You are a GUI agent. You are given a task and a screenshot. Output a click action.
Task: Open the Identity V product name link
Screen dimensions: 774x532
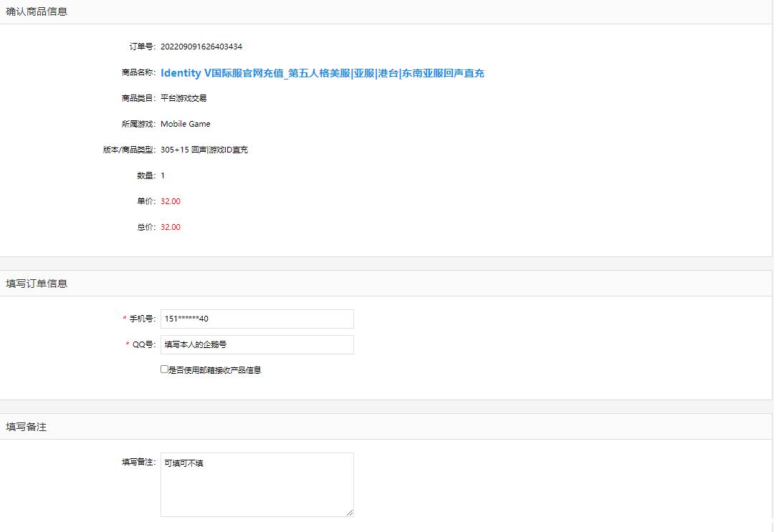click(322, 73)
